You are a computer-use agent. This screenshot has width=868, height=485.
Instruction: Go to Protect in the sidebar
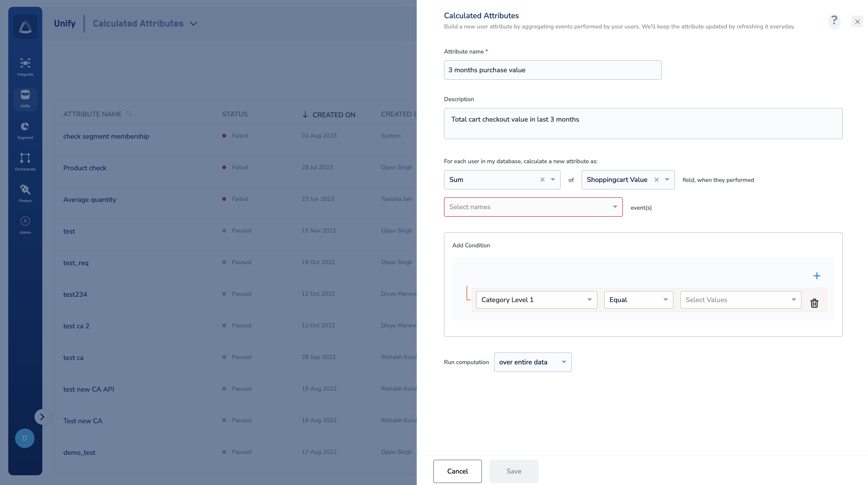click(25, 193)
